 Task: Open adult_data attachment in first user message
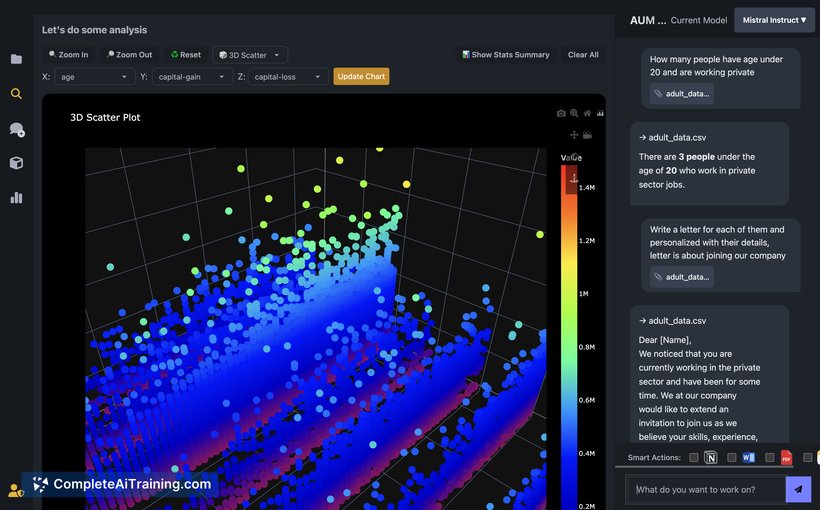[x=682, y=94]
